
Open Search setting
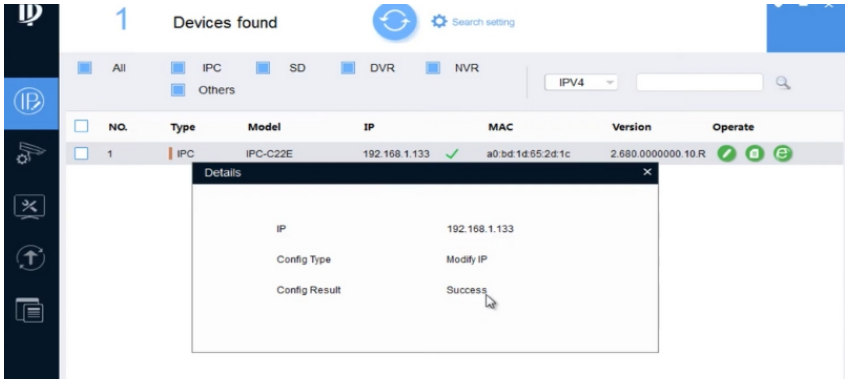coord(483,22)
